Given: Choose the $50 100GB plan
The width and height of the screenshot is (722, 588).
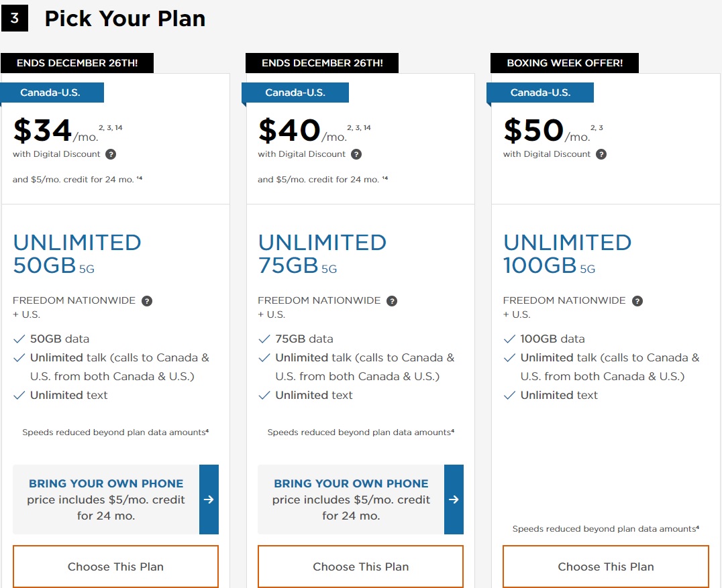Looking at the screenshot, I should [x=606, y=567].
